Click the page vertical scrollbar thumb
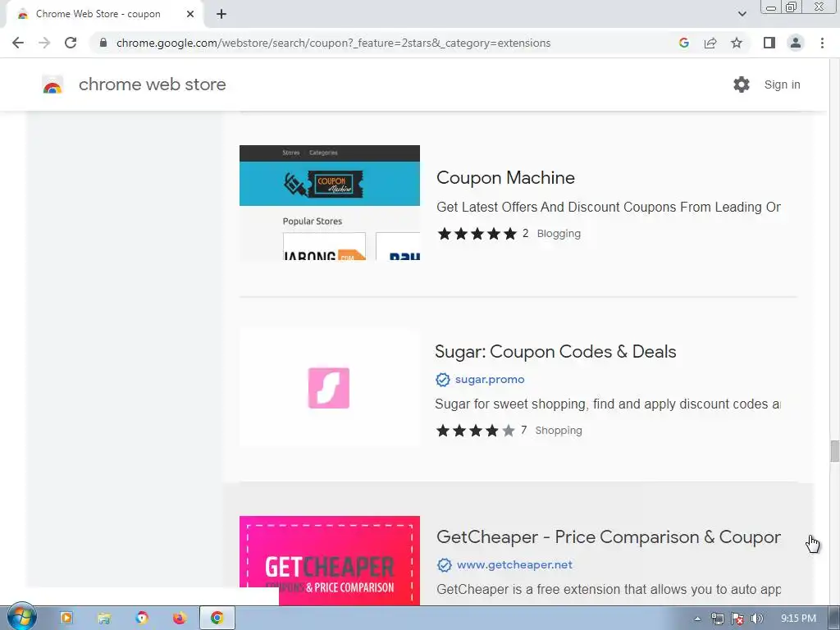Image resolution: width=840 pixels, height=630 pixels. (x=834, y=450)
